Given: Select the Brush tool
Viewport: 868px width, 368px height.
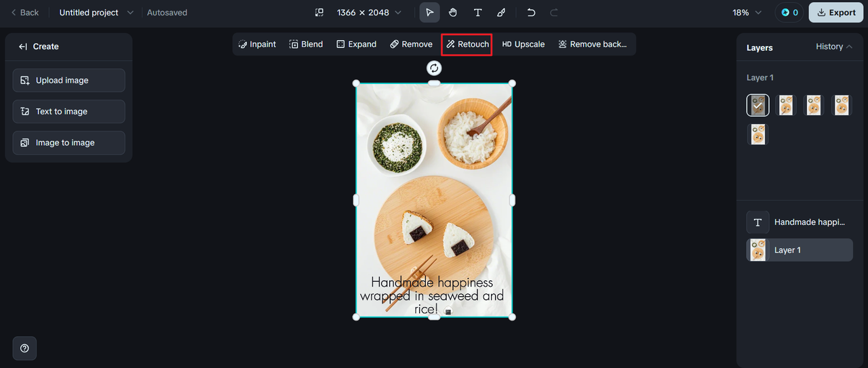Looking at the screenshot, I should pyautogui.click(x=501, y=12).
